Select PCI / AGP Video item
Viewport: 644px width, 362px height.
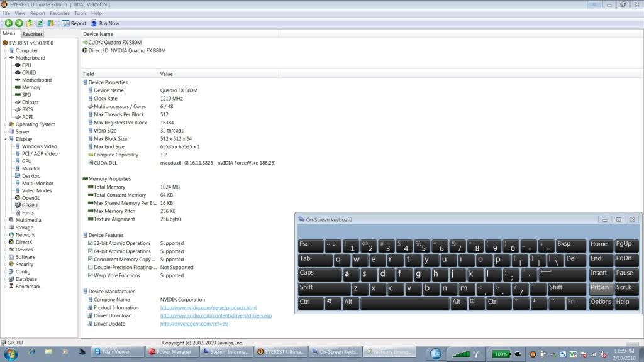[x=40, y=154]
